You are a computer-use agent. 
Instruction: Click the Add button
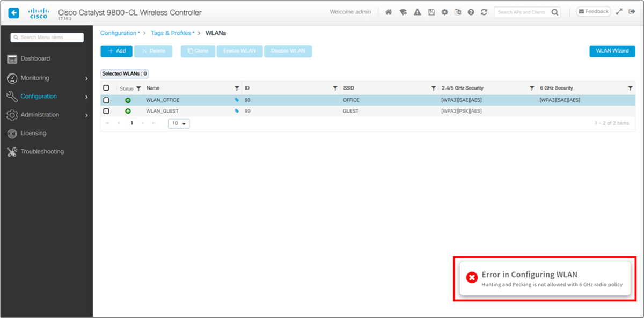point(116,51)
